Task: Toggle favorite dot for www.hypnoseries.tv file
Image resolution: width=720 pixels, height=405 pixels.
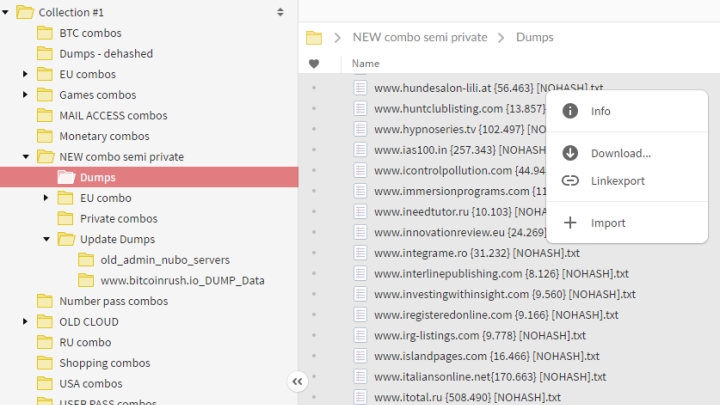Action: point(314,129)
